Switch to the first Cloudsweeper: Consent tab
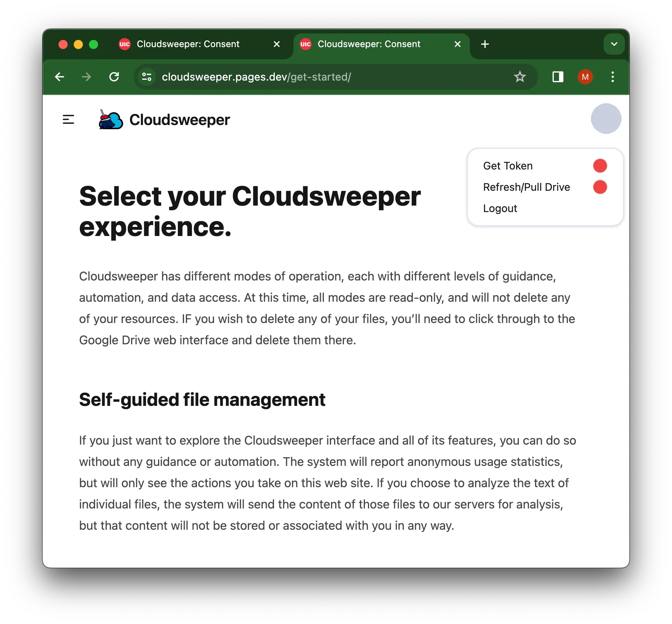The width and height of the screenshot is (672, 624). [188, 44]
